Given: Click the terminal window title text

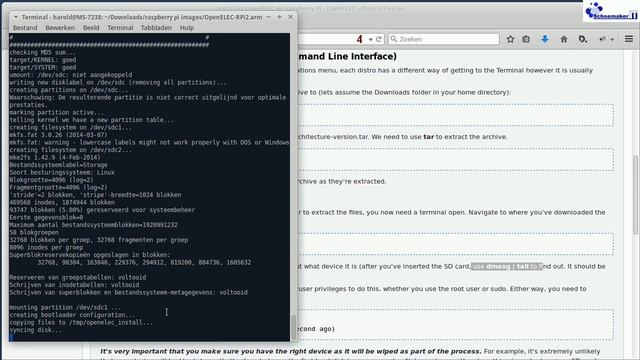Looking at the screenshot, I should (x=142, y=17).
